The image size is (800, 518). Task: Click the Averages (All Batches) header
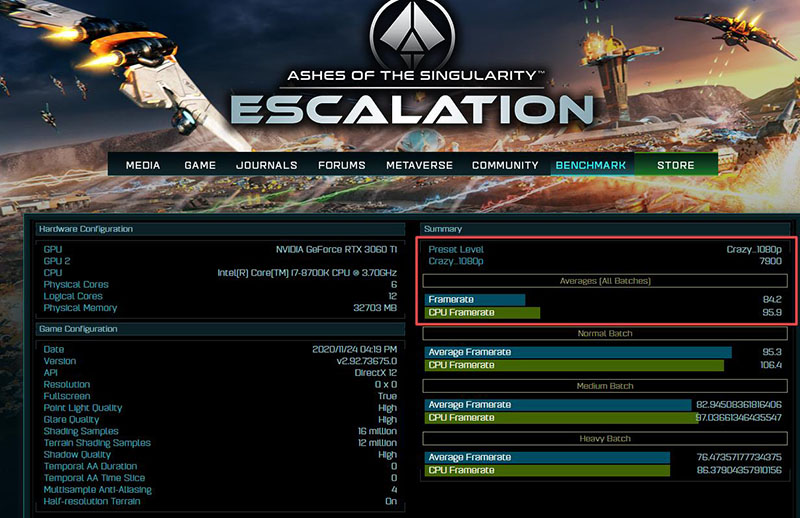605,281
